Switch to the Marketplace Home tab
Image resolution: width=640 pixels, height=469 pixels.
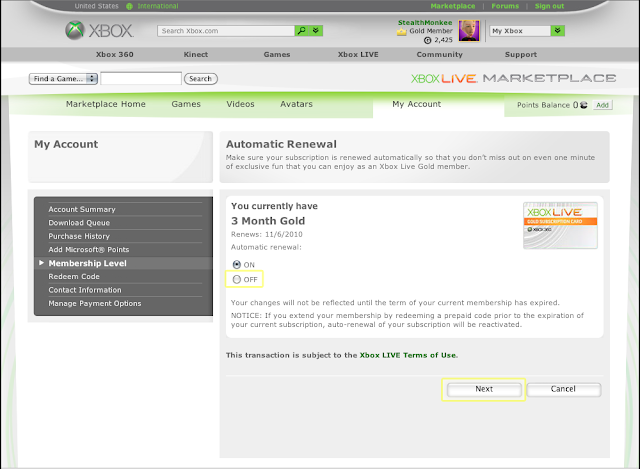coord(106,104)
